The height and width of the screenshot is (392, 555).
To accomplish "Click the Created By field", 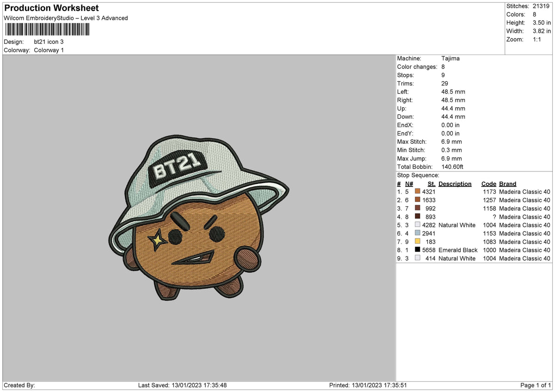I will pyautogui.click(x=17, y=385).
